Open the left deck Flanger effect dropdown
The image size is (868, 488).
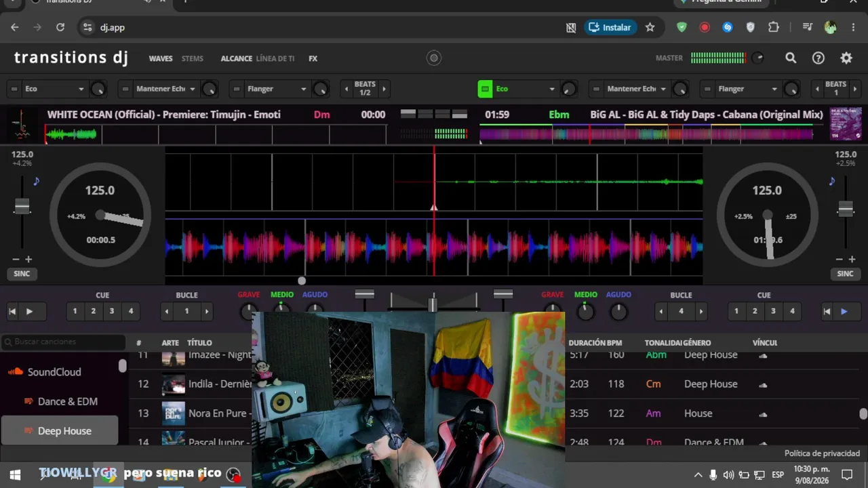(x=277, y=89)
